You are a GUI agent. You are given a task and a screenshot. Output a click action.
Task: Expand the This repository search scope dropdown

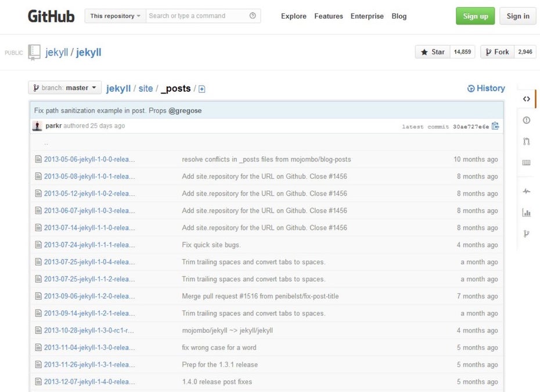[116, 16]
